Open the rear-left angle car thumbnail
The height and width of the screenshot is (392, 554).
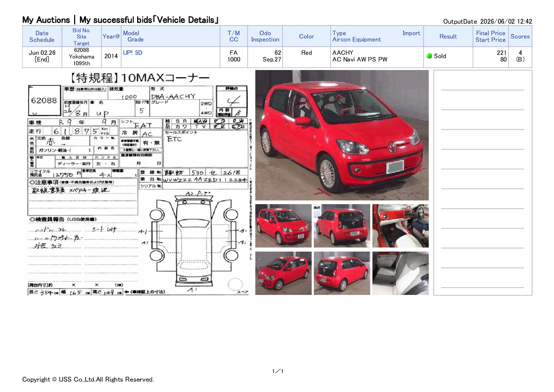point(342,273)
